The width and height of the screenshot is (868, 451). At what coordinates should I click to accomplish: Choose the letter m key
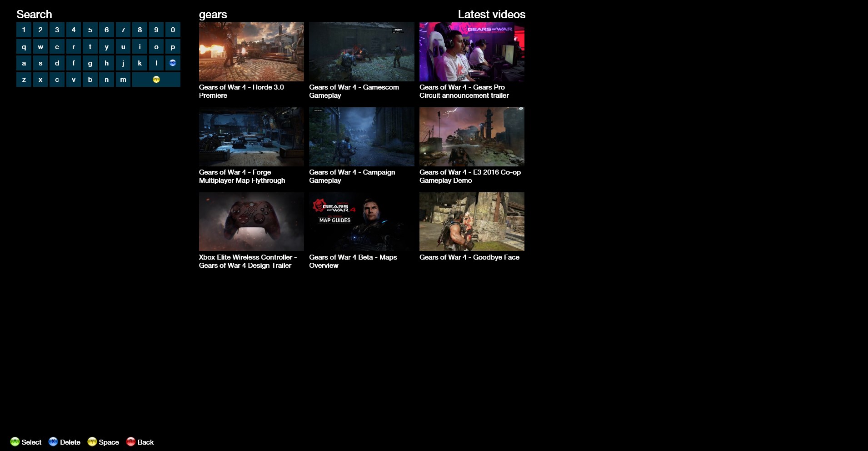pyautogui.click(x=123, y=80)
